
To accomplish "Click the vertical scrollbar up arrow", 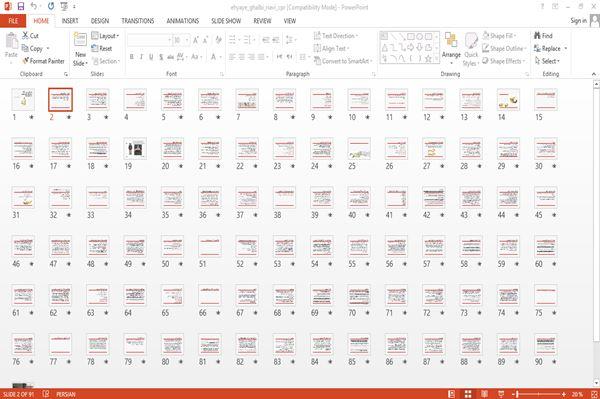I will (596, 83).
